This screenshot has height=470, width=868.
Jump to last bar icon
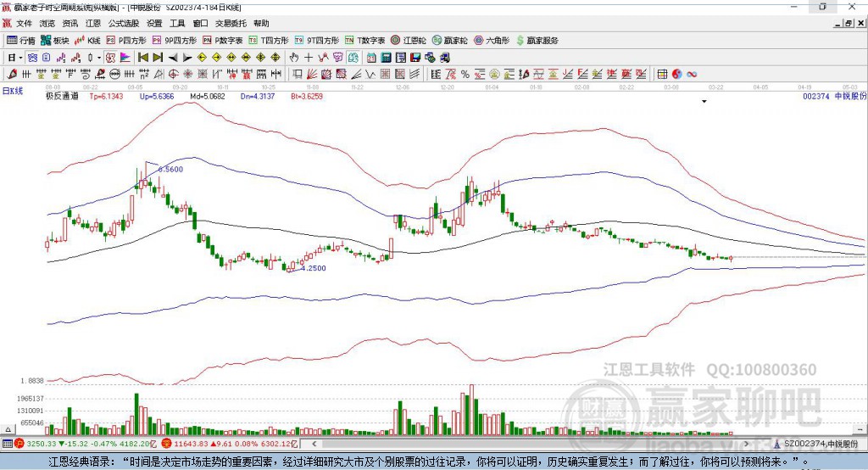click(x=158, y=58)
